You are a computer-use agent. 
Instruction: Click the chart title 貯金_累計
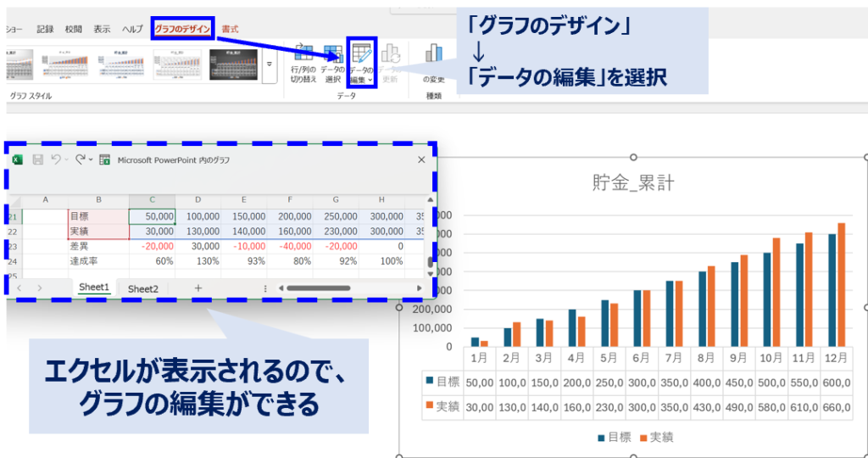633,184
